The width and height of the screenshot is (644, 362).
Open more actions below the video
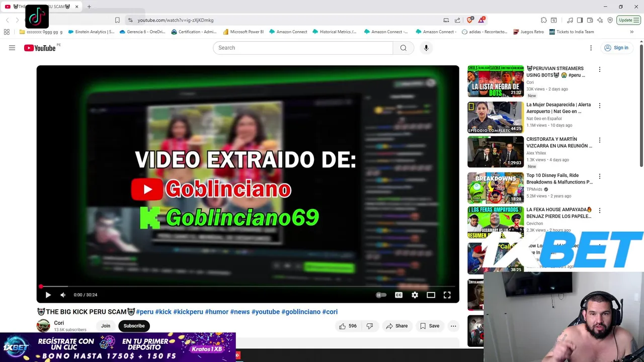(453, 326)
